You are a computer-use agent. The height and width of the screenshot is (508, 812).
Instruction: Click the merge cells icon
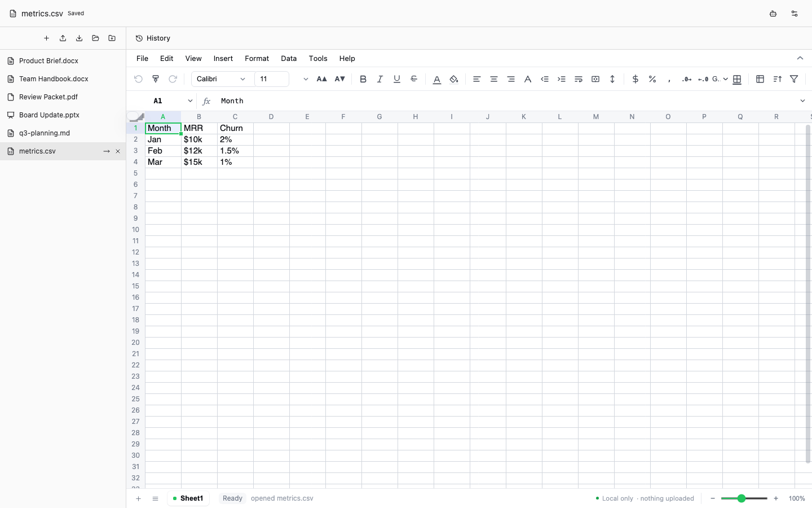coord(595,79)
